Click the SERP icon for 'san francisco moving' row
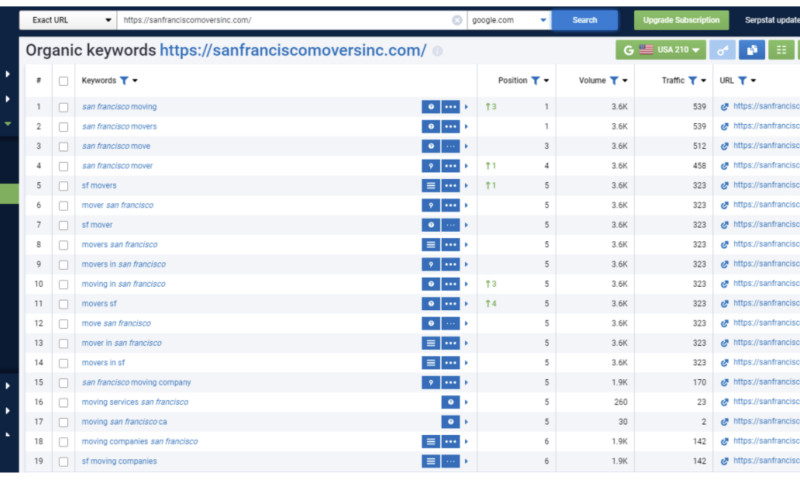The image size is (800, 480). [x=431, y=107]
